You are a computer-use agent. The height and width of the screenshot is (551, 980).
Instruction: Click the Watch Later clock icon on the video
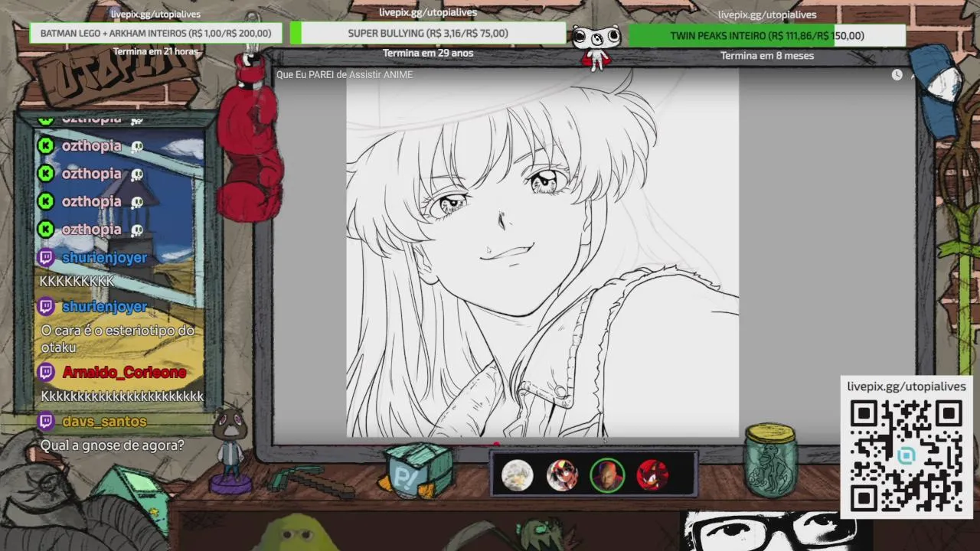[x=897, y=75]
